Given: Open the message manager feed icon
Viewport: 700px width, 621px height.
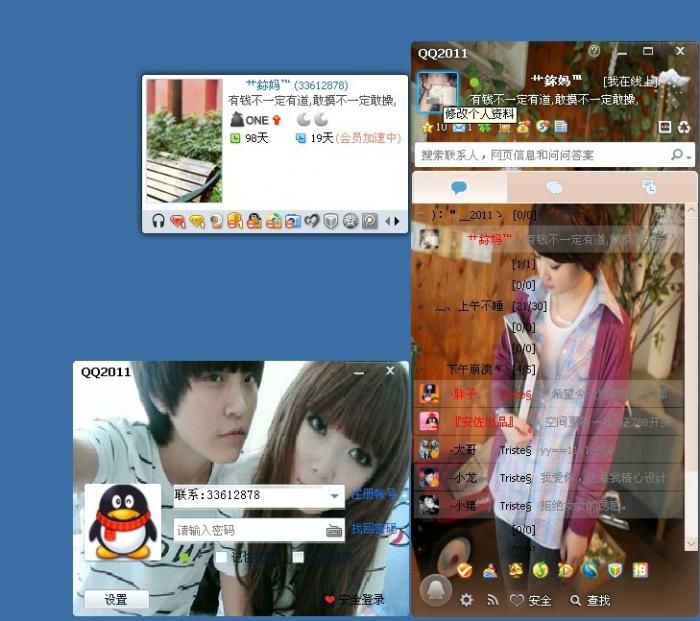Looking at the screenshot, I should [x=493, y=600].
